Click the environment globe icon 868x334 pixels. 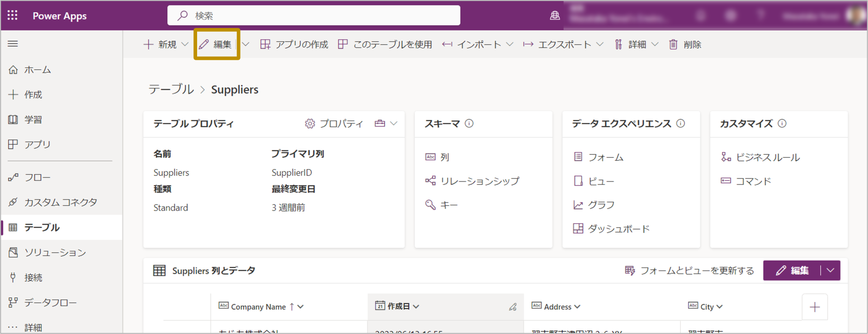point(555,16)
